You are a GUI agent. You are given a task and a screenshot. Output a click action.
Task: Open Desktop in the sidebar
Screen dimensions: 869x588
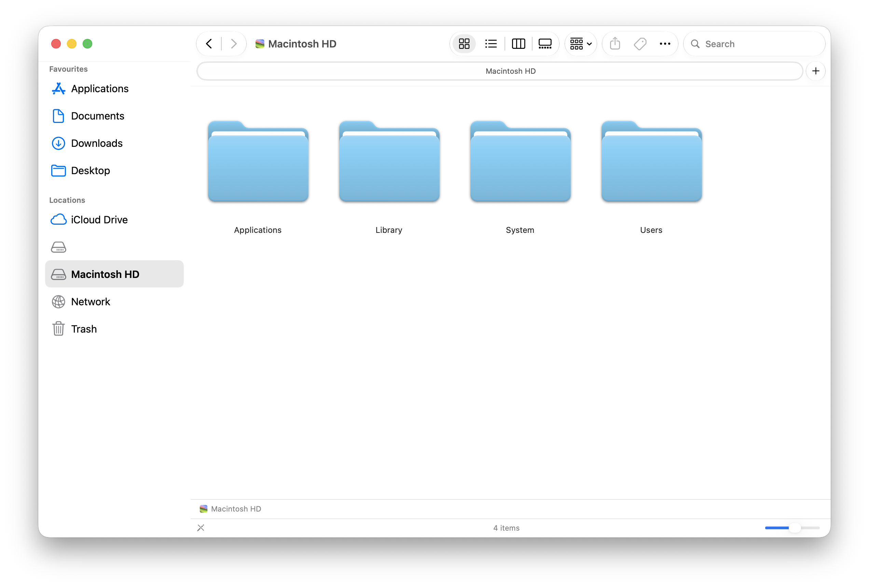(x=114, y=170)
